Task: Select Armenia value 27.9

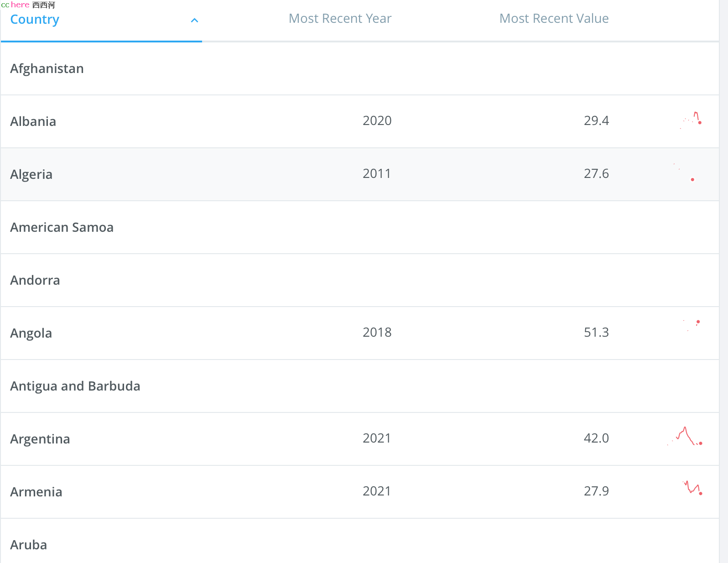Action: point(596,491)
